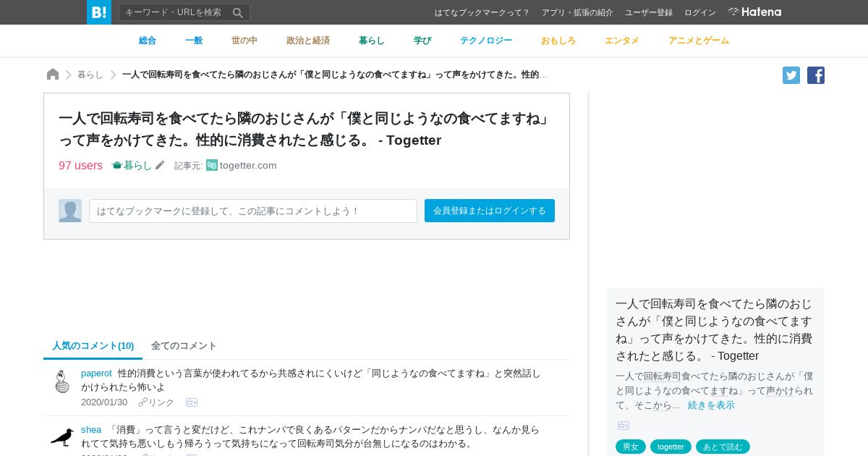Image resolution: width=868 pixels, height=456 pixels.
Task: Open the 政治と経済 category
Action: pyautogui.click(x=308, y=41)
